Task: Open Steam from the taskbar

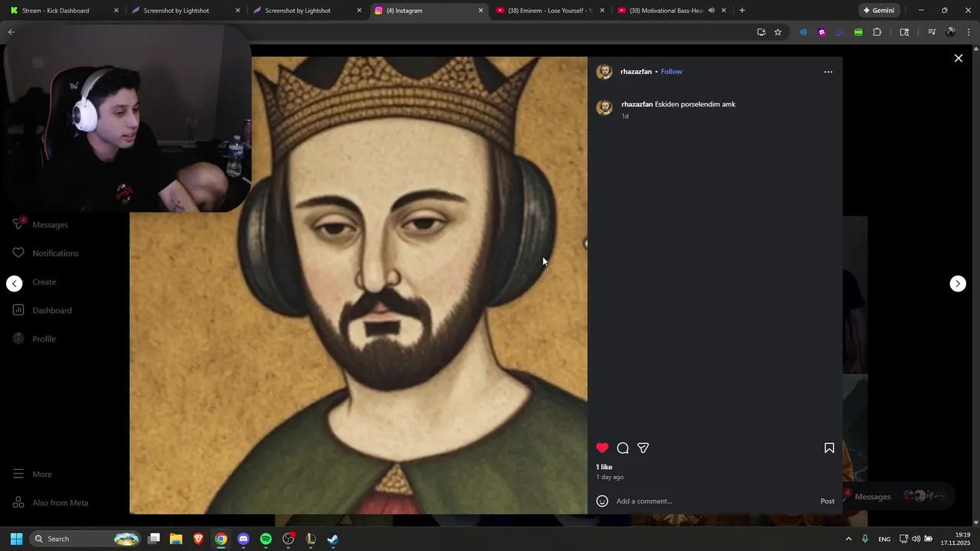Action: pyautogui.click(x=333, y=539)
